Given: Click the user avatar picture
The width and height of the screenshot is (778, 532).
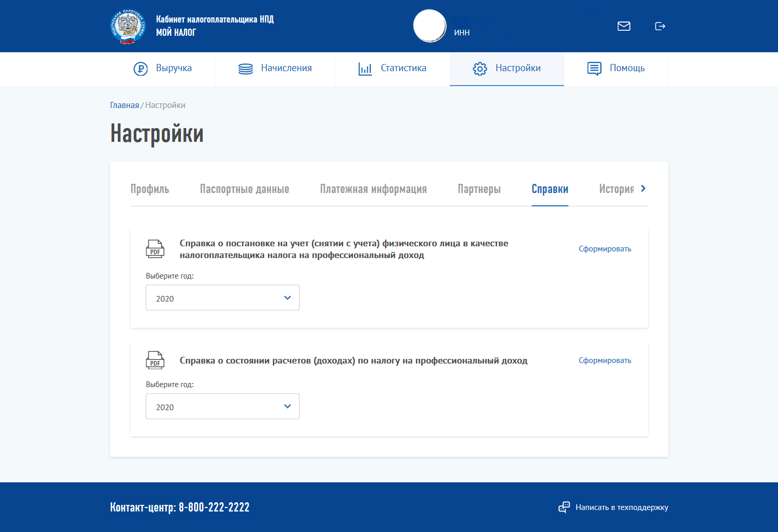Looking at the screenshot, I should [x=430, y=26].
